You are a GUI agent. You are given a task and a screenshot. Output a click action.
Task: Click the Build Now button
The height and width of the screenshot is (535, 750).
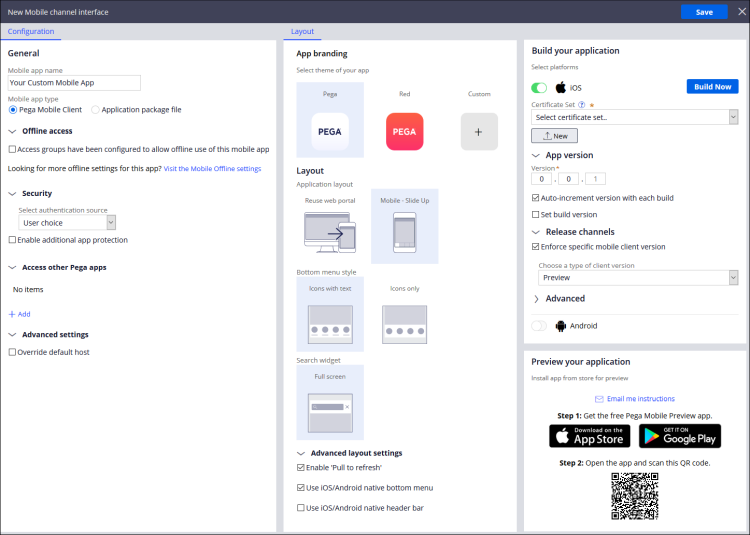[x=712, y=87]
